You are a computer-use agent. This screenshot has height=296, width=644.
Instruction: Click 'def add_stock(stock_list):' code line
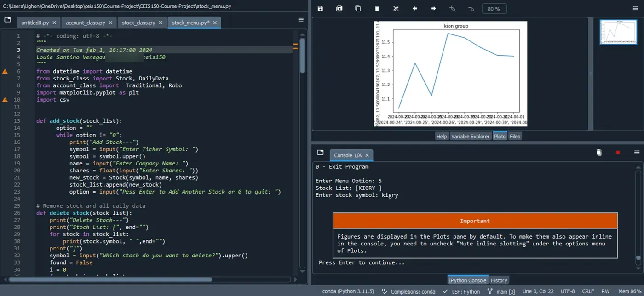click(x=79, y=121)
